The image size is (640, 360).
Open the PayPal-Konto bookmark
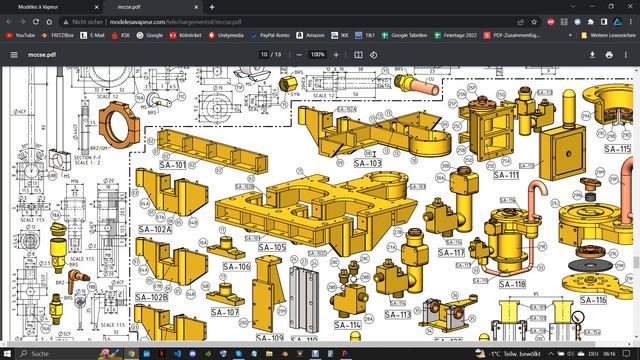[x=270, y=36]
